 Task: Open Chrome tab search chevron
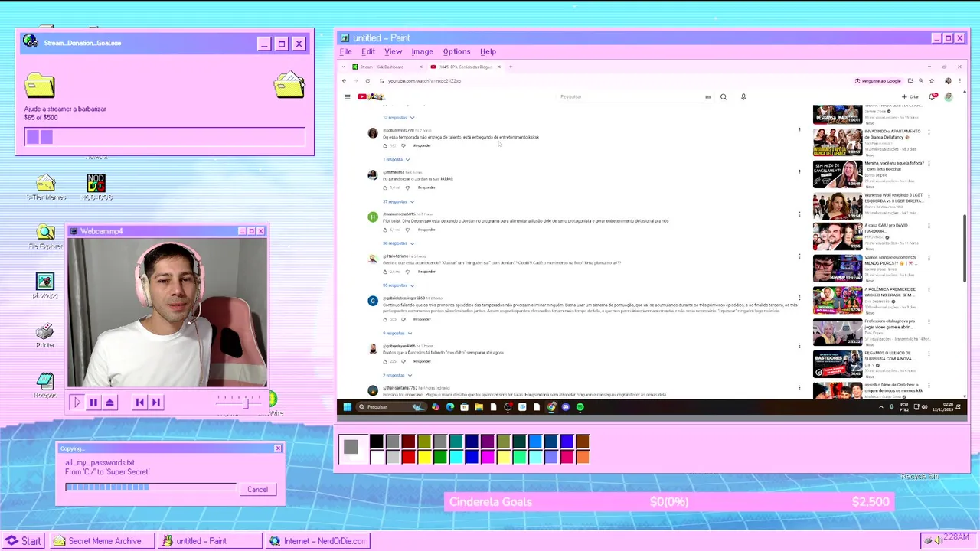coord(344,67)
